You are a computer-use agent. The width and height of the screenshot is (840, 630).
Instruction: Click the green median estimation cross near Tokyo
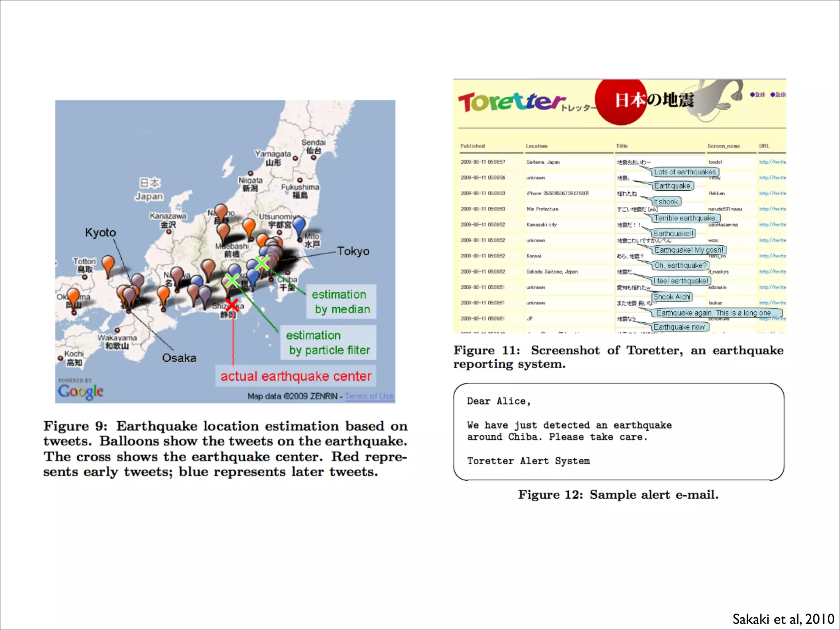coord(262,263)
